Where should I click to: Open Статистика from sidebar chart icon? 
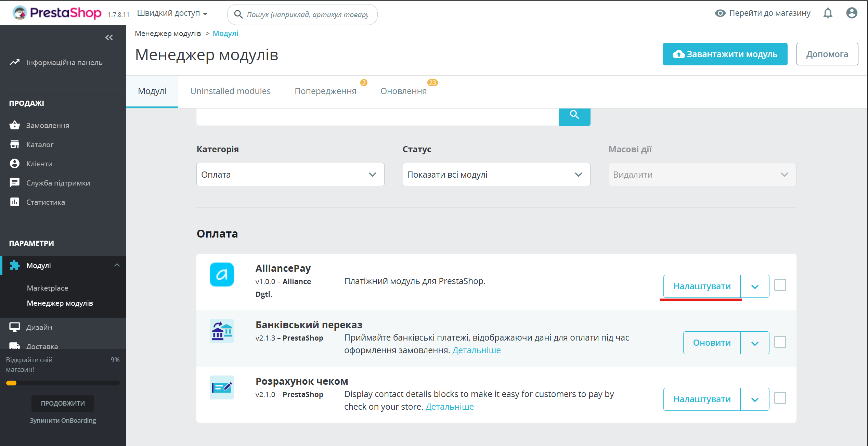[14, 202]
